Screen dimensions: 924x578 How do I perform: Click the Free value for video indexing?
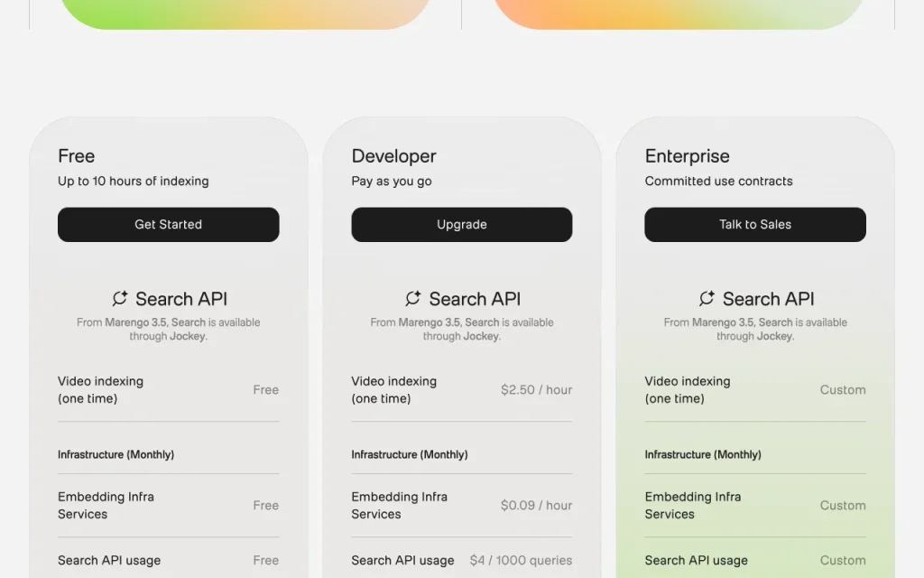(x=266, y=390)
